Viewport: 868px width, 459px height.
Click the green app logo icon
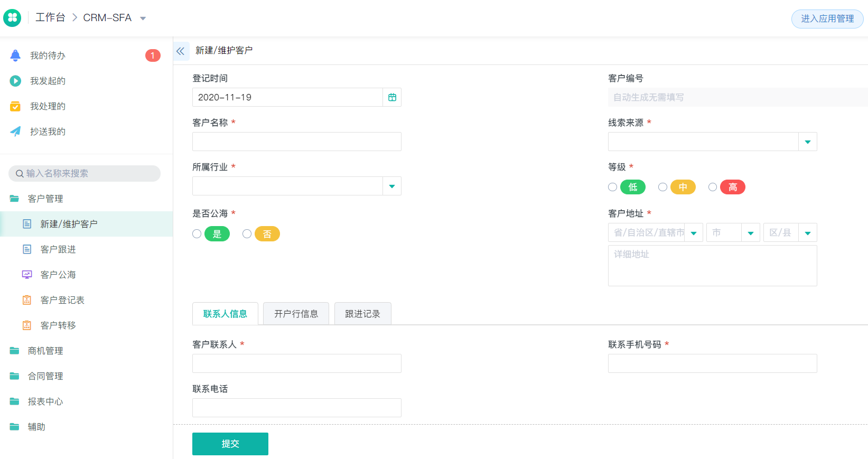tap(12, 18)
